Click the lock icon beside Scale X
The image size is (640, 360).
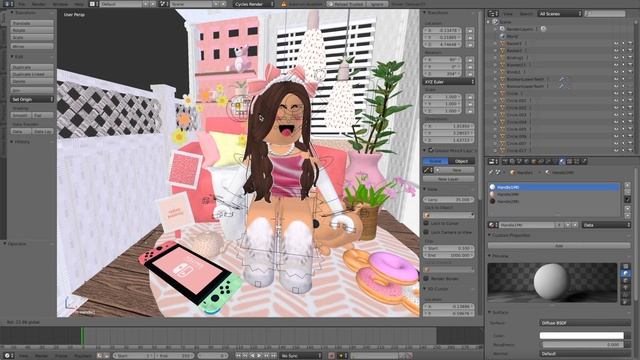[x=470, y=97]
